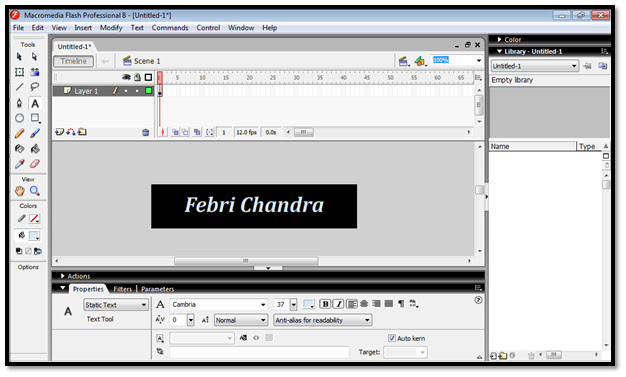This screenshot has width=626, height=377.
Task: Toggle visibility dot on Layer 1
Action: [x=126, y=91]
